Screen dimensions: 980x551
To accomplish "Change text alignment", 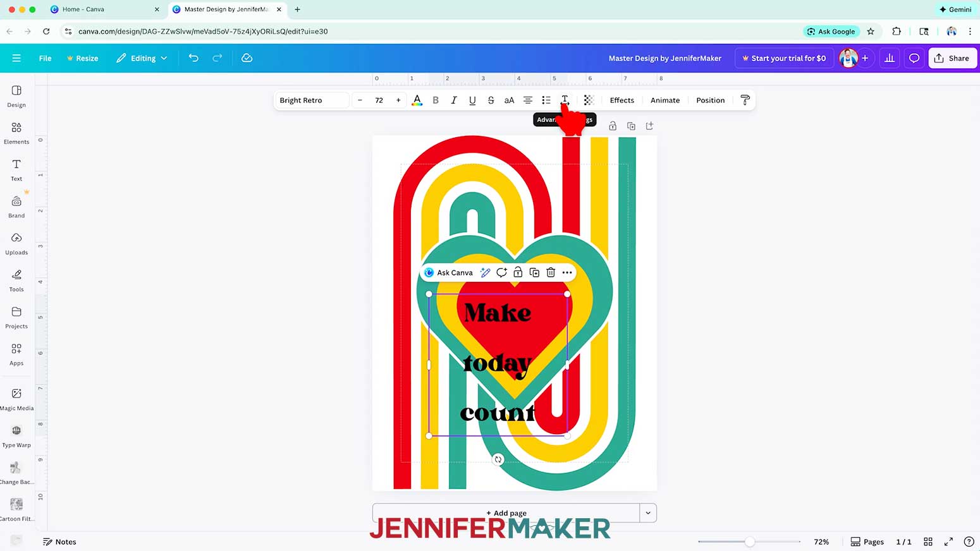I will tap(528, 100).
